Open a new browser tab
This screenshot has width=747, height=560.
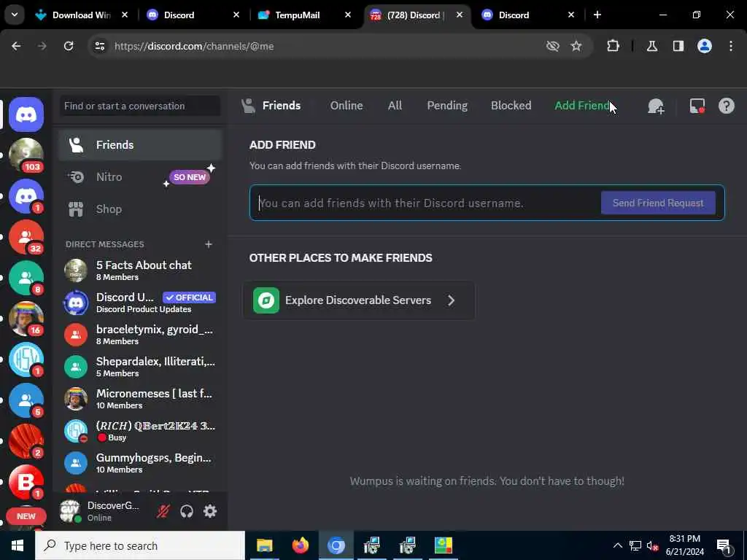[597, 15]
